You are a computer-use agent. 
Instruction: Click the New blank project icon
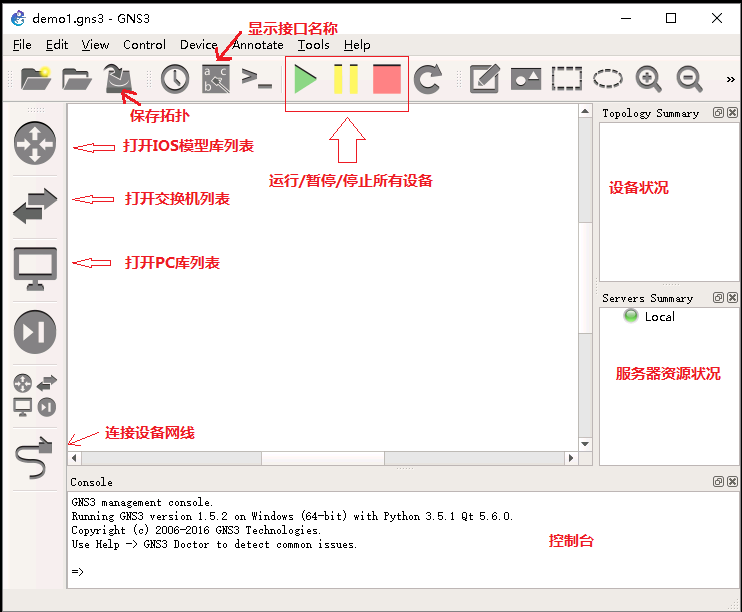(36, 78)
